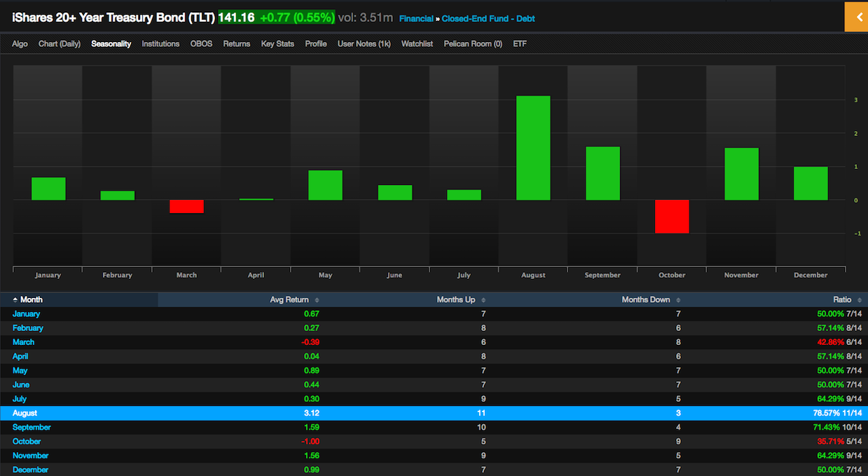Image resolution: width=868 pixels, height=476 pixels.
Task: Click the red March chart bar
Action: tap(186, 206)
